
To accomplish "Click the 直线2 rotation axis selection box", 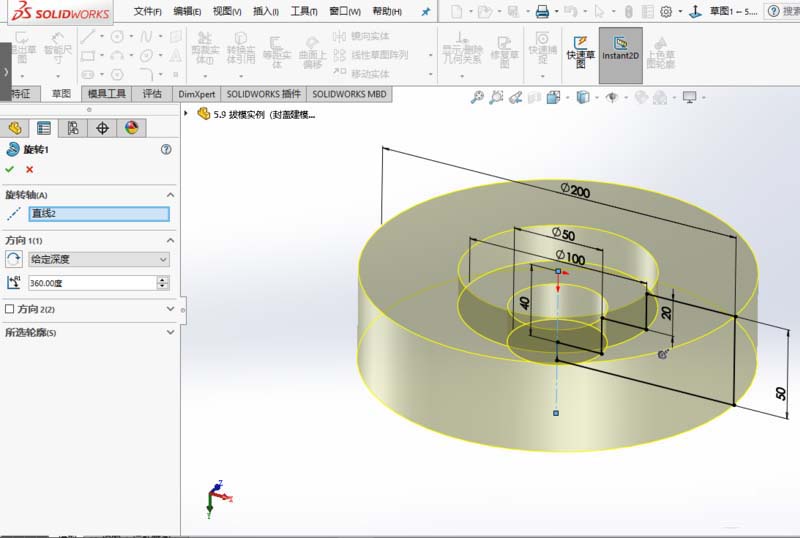I will click(x=99, y=214).
